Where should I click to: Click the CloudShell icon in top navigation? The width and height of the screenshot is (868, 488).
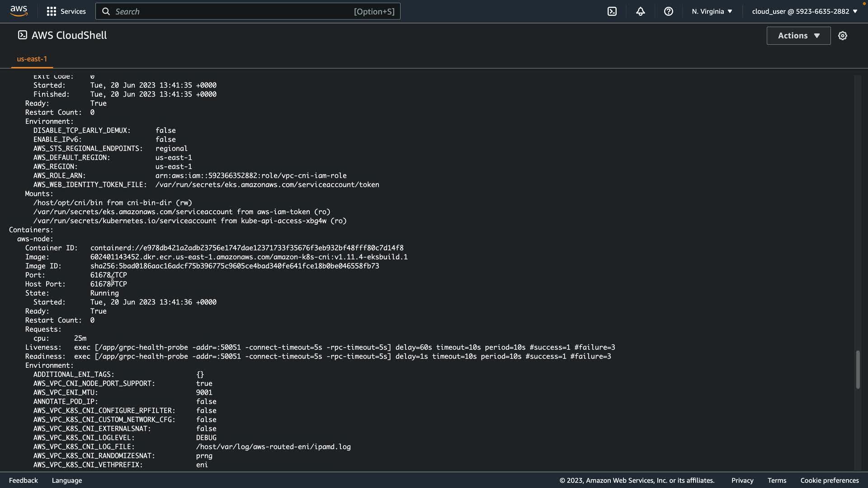coord(612,11)
